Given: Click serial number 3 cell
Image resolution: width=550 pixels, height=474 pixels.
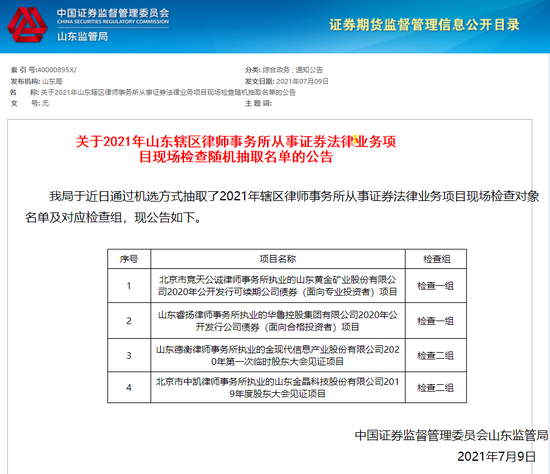Looking at the screenshot, I should [129, 355].
